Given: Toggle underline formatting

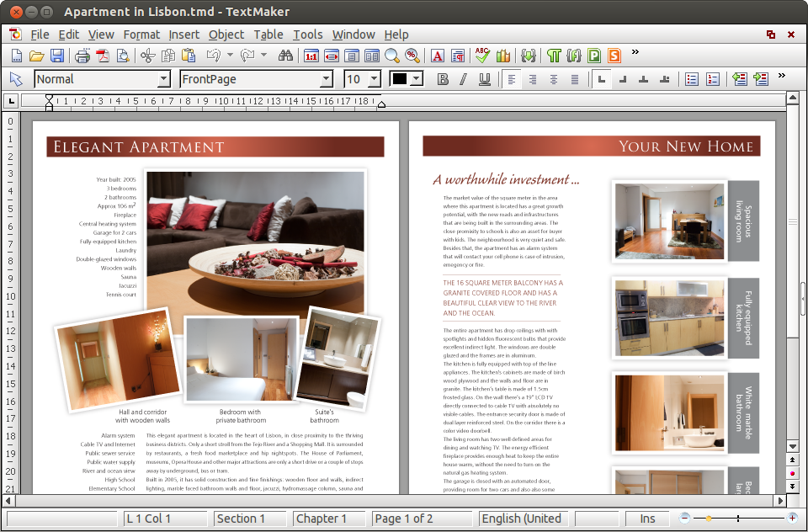Looking at the screenshot, I should point(485,79).
